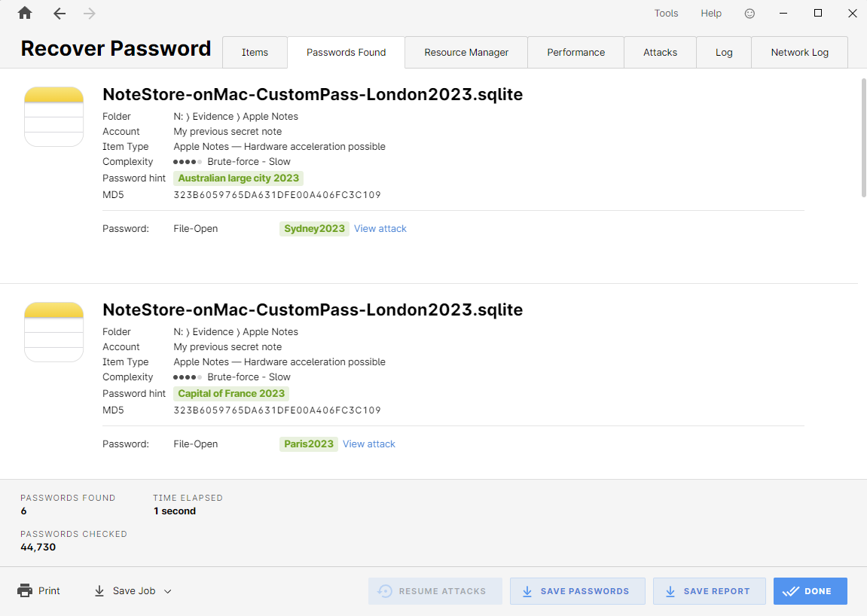Click the Apple Notes icon for Paris2023 entry
Viewport: 867px width, 616px height.
point(53,332)
